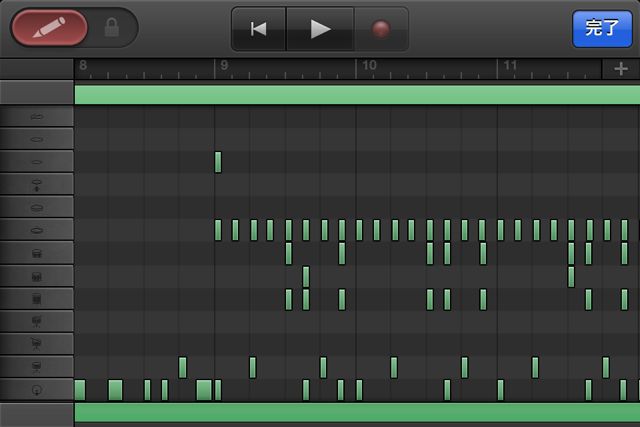
Task: Tap the snare drum key with sparse notes
Action: pyautogui.click(x=37, y=367)
